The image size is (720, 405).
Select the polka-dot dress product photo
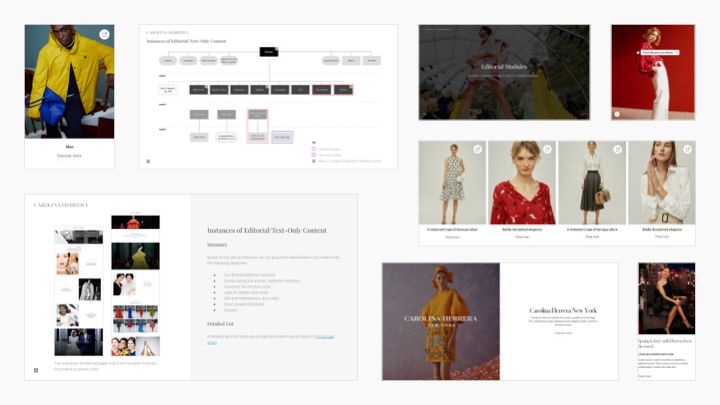[x=452, y=183]
